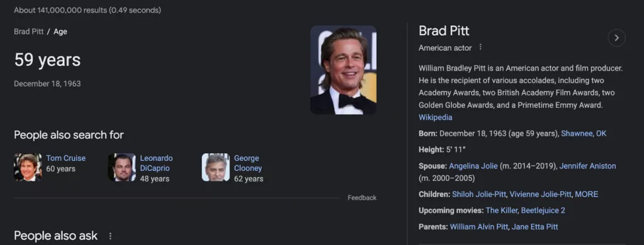The image size is (644, 245).
Task: Open the Angelina Jolie spouse link
Action: [473, 166]
